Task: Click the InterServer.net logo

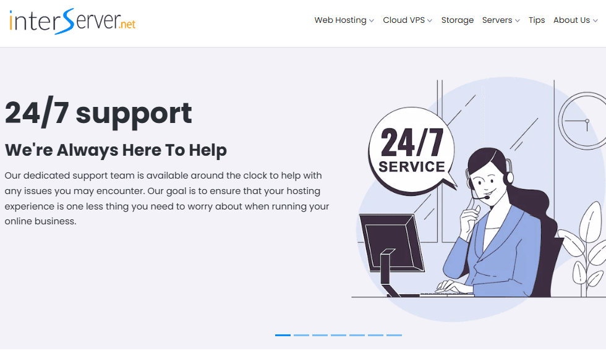Action: tap(72, 21)
